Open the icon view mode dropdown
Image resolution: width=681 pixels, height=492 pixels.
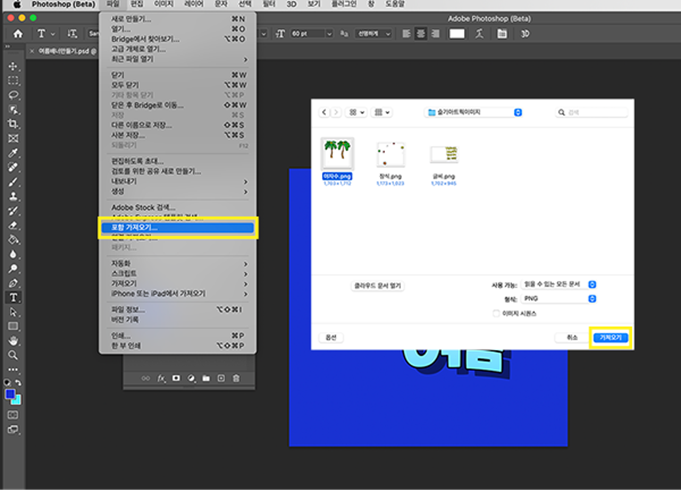356,112
